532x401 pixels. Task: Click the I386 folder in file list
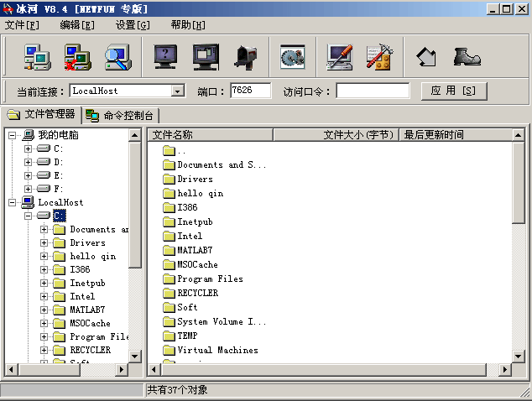pos(180,208)
